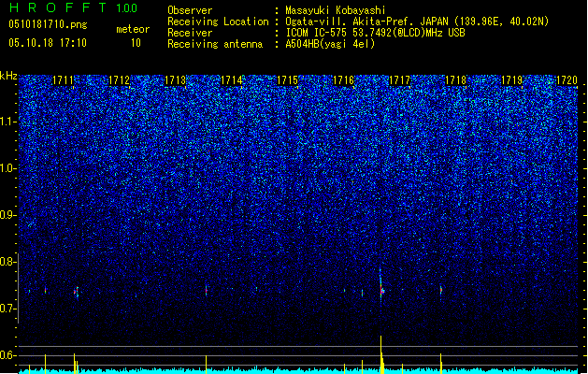Viewport: 588px width, 374px height.
Task: Pick the 1714 time axis marker
Action: point(232,80)
